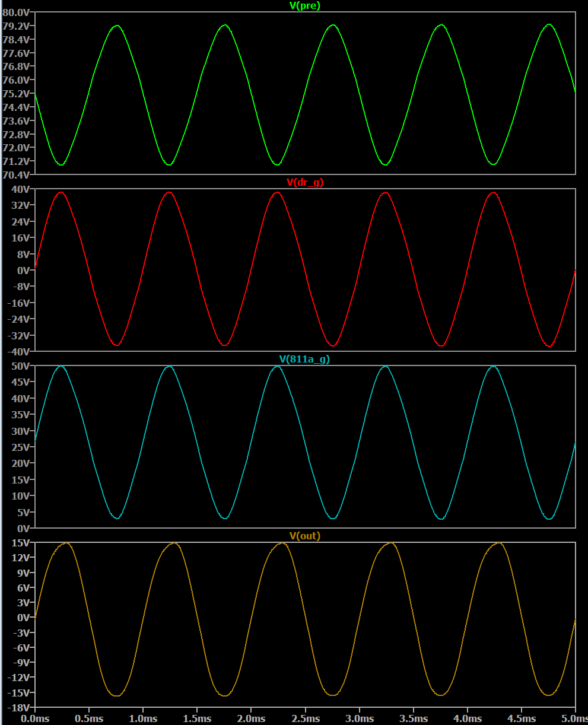The height and width of the screenshot is (725, 588).
Task: Click the V(out) trace label
Action: tap(305, 536)
